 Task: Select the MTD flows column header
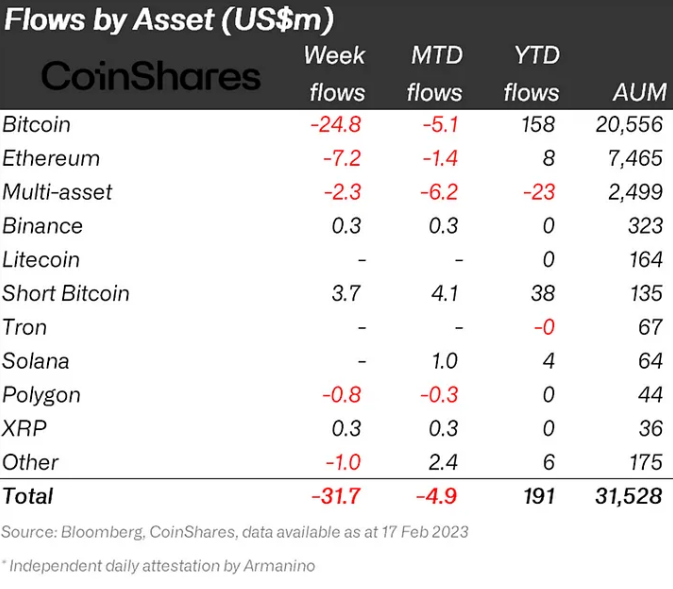click(x=436, y=73)
